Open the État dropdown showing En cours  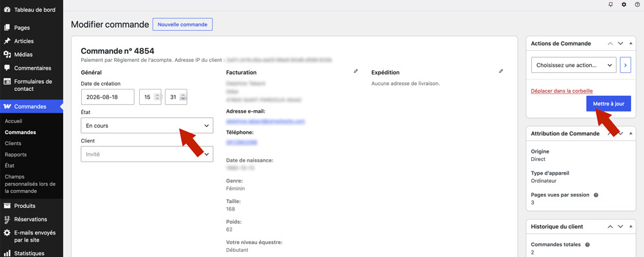tap(147, 126)
